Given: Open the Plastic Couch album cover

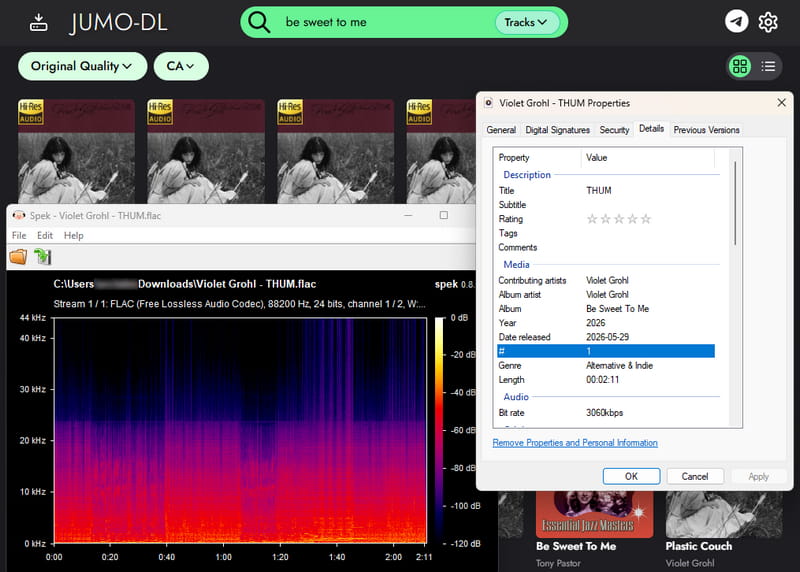Looking at the screenshot, I should pos(724,514).
